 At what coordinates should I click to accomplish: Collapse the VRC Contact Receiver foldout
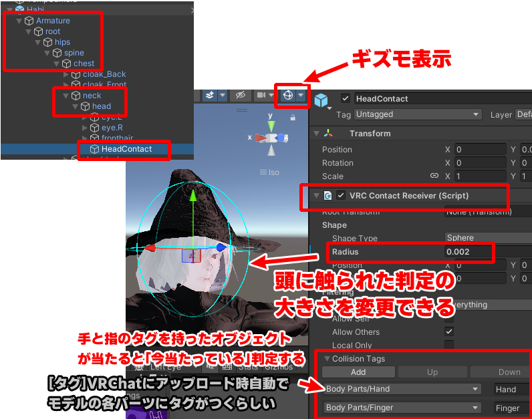317,195
